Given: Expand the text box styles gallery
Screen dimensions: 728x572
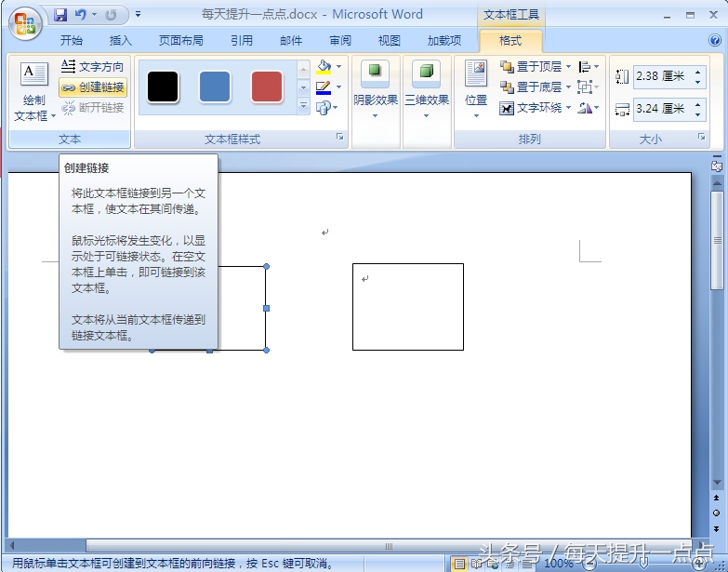Looking at the screenshot, I should pyautogui.click(x=303, y=106).
